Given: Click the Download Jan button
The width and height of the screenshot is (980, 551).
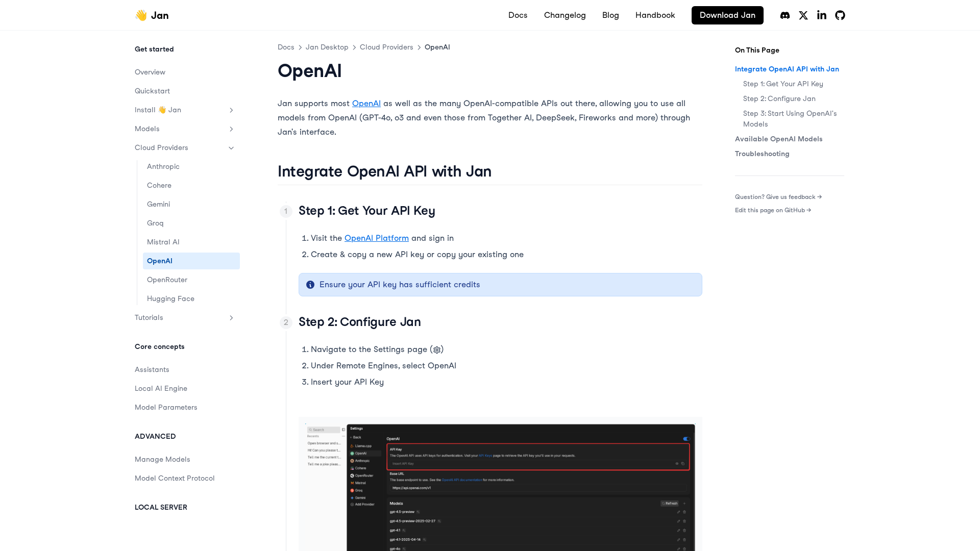Looking at the screenshot, I should [727, 15].
